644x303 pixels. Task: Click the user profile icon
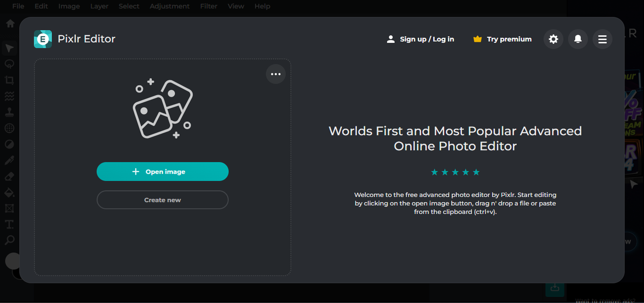click(390, 39)
